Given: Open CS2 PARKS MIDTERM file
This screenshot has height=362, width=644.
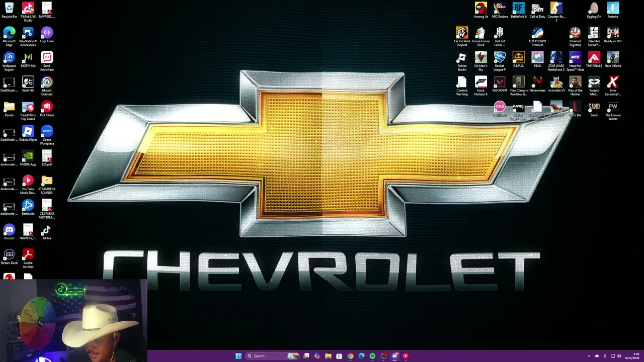Looking at the screenshot, I should [x=47, y=209].
